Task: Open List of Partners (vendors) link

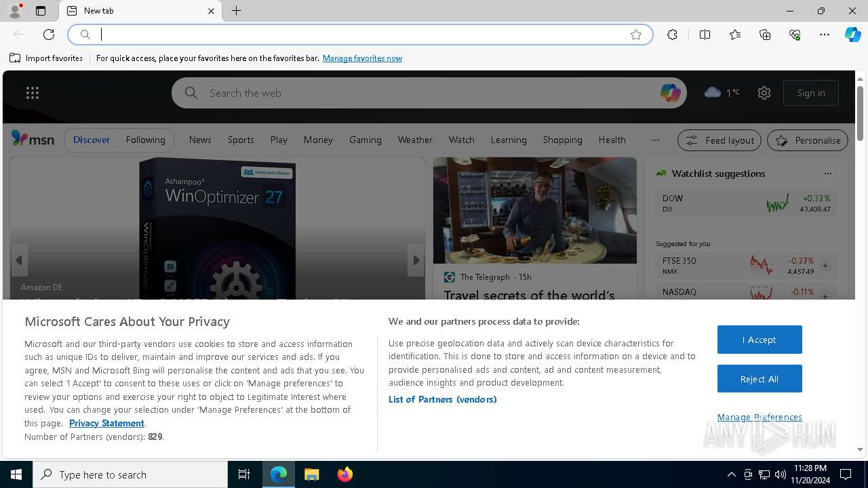Action: pos(442,399)
